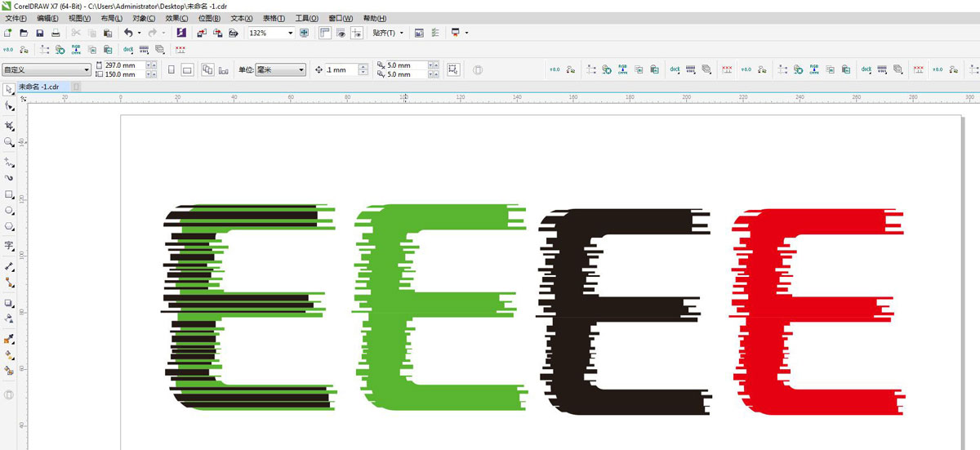Select the Ellipse tool

click(x=9, y=210)
